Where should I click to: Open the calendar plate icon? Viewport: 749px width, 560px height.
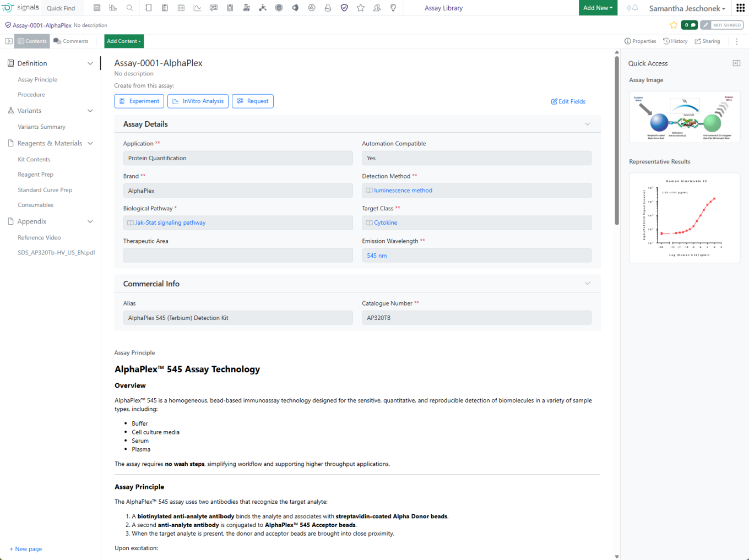click(x=181, y=8)
